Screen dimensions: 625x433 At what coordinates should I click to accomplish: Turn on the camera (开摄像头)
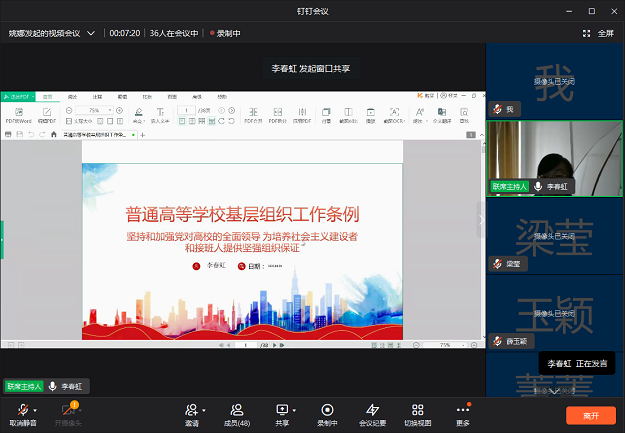tap(68, 409)
